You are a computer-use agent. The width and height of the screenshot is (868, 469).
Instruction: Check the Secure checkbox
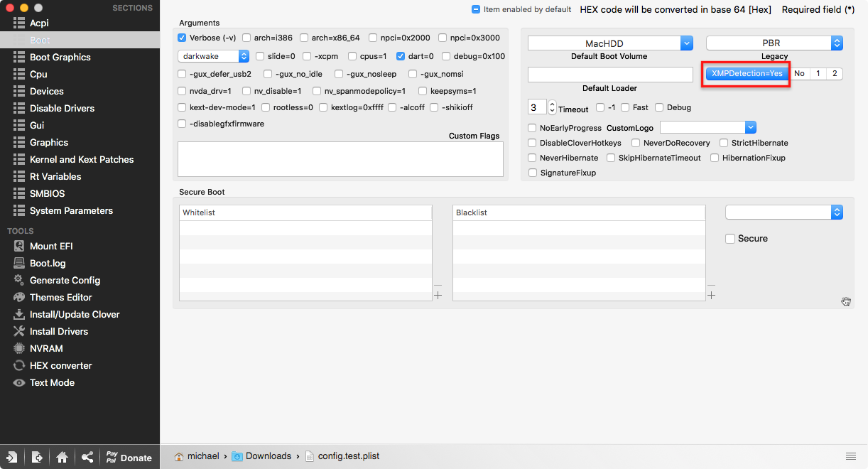pyautogui.click(x=729, y=239)
